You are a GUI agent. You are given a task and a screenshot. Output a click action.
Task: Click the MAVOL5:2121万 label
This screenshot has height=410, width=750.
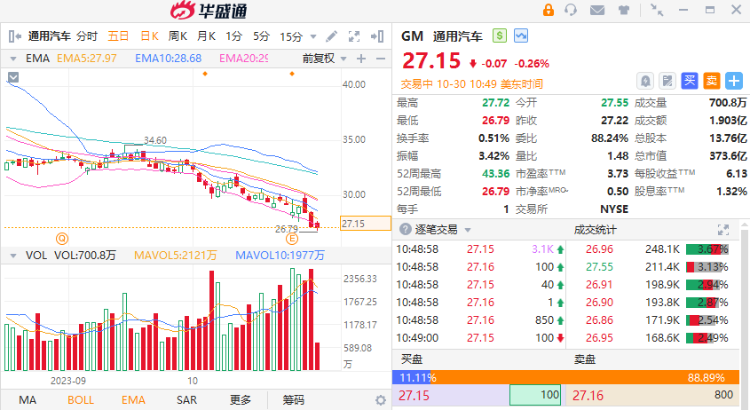(x=175, y=255)
